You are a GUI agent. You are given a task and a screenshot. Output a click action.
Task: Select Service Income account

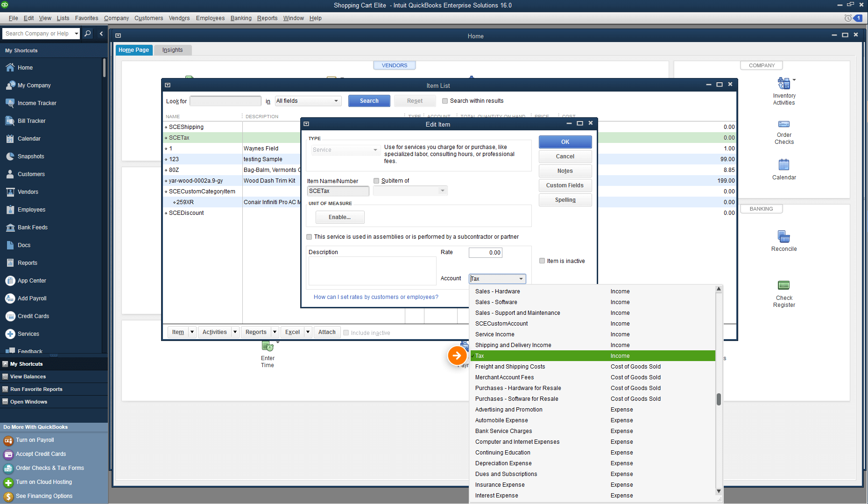point(592,334)
